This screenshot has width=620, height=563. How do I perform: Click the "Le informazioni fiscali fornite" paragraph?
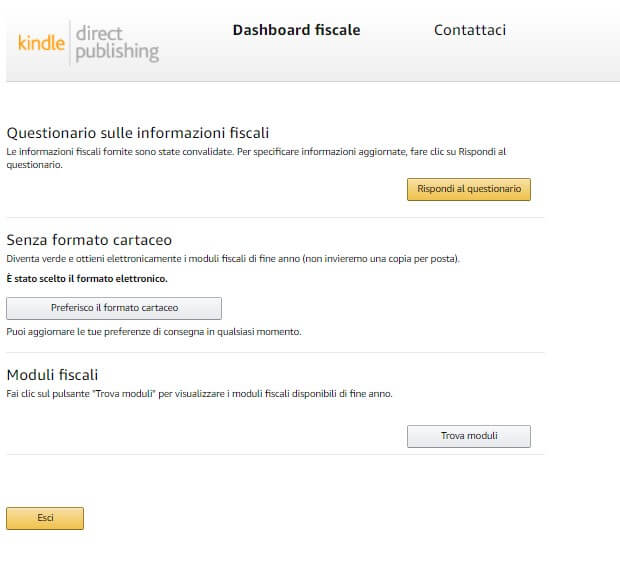coord(256,151)
